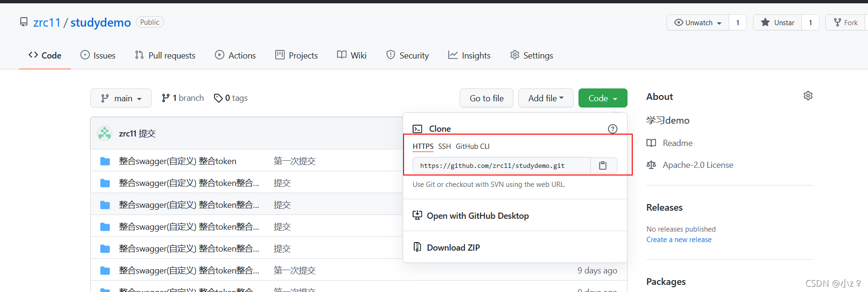The width and height of the screenshot is (868, 292).
Task: Open the studydemo repository link
Action: pos(101,22)
